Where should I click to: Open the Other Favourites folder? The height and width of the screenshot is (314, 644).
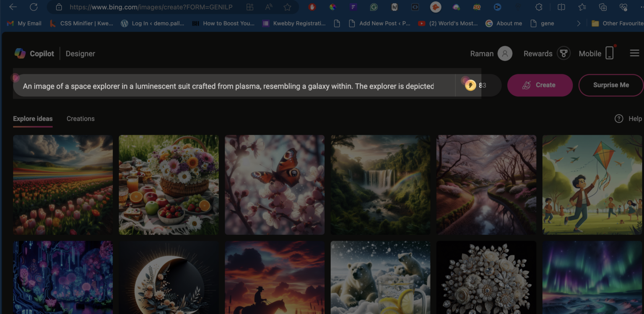tap(615, 23)
